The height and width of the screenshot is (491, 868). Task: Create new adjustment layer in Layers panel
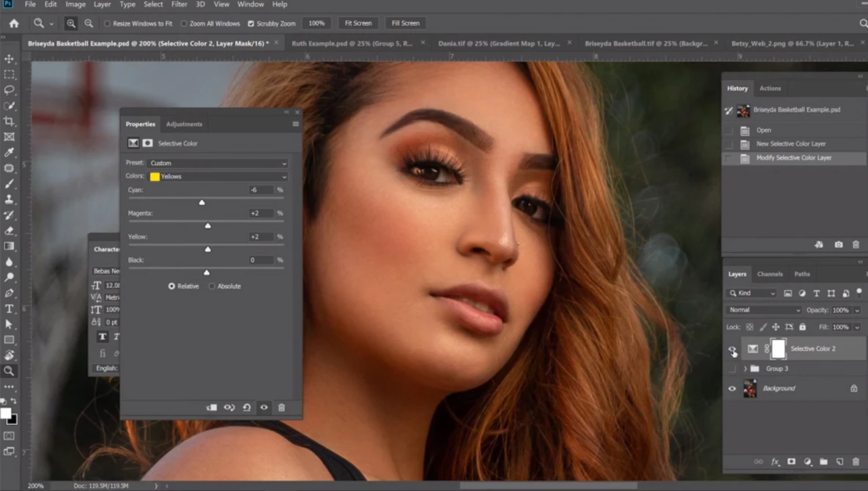808,462
